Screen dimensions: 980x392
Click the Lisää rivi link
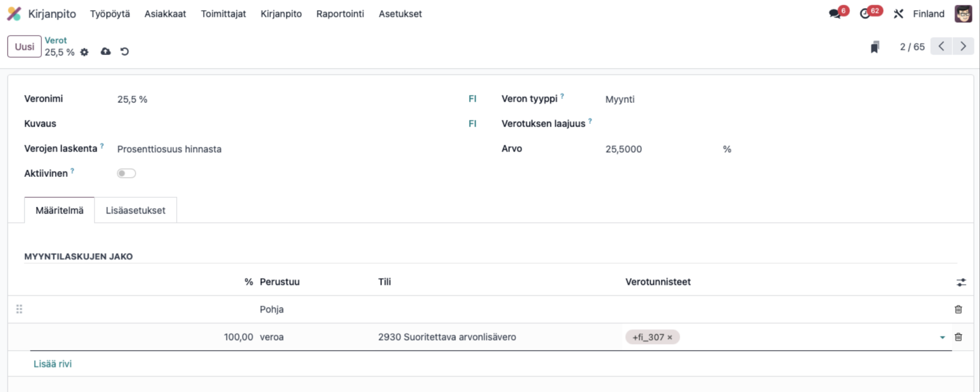(x=53, y=364)
